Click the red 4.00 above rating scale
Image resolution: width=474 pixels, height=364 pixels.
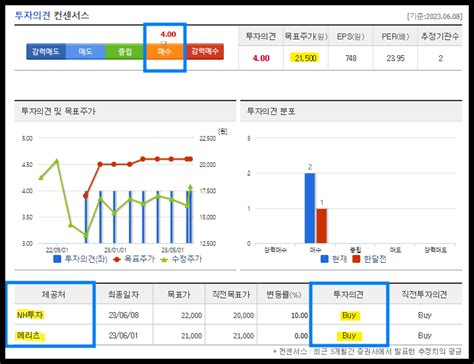(168, 34)
